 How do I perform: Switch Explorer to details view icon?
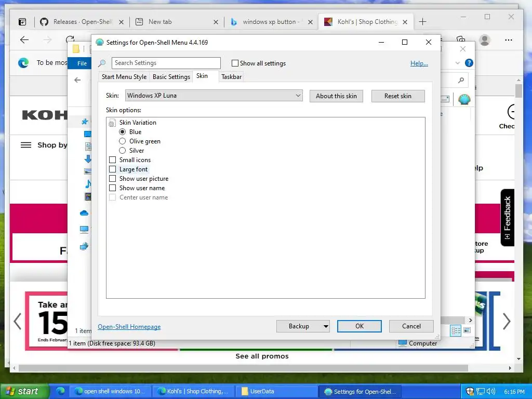[456, 330]
